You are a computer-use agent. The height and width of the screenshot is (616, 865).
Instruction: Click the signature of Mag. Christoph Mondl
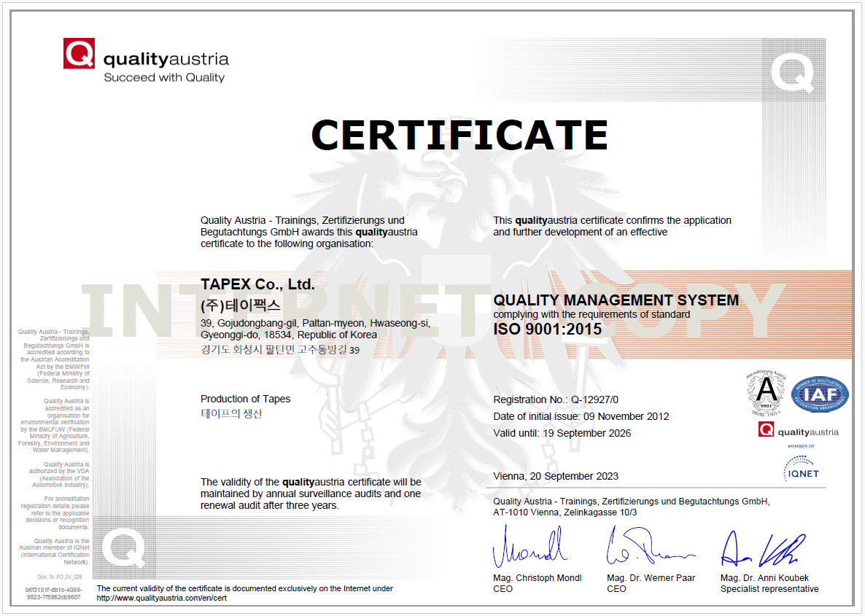[x=530, y=546]
